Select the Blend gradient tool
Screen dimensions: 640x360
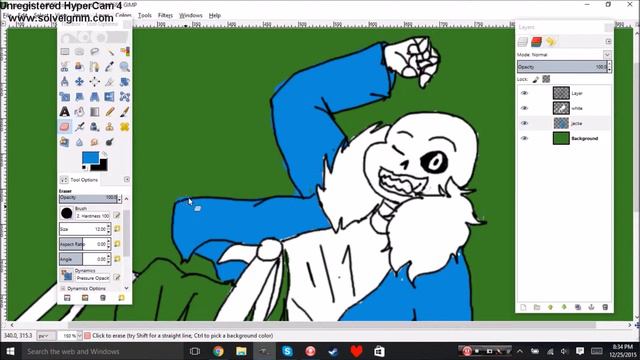point(94,111)
